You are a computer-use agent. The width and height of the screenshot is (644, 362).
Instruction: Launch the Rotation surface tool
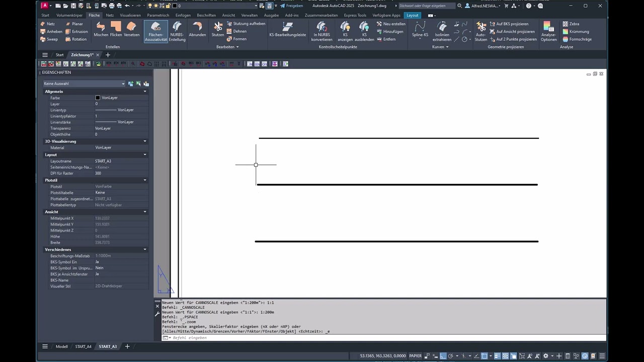pyautogui.click(x=76, y=39)
